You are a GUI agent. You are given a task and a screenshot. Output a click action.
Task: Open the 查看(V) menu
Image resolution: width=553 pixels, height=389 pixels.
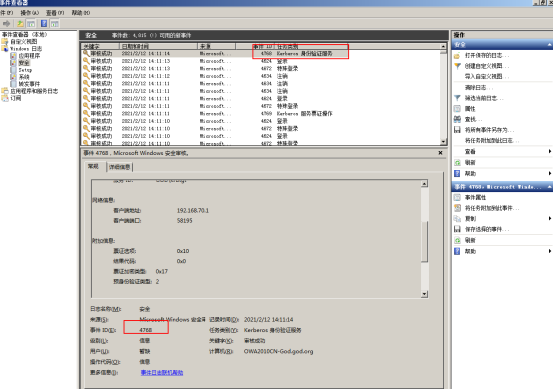(55, 13)
